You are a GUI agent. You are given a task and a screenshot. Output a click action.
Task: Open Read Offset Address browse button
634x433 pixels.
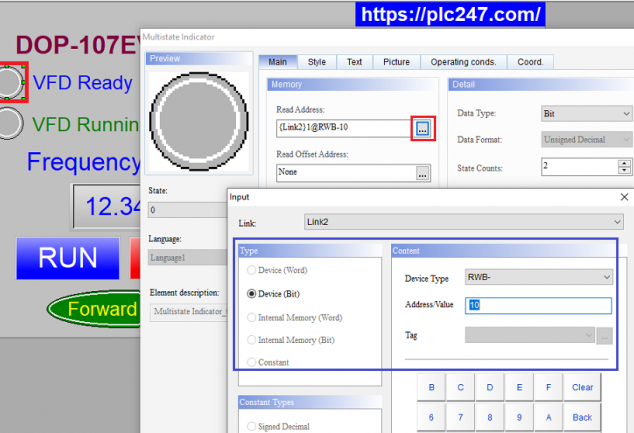423,173
